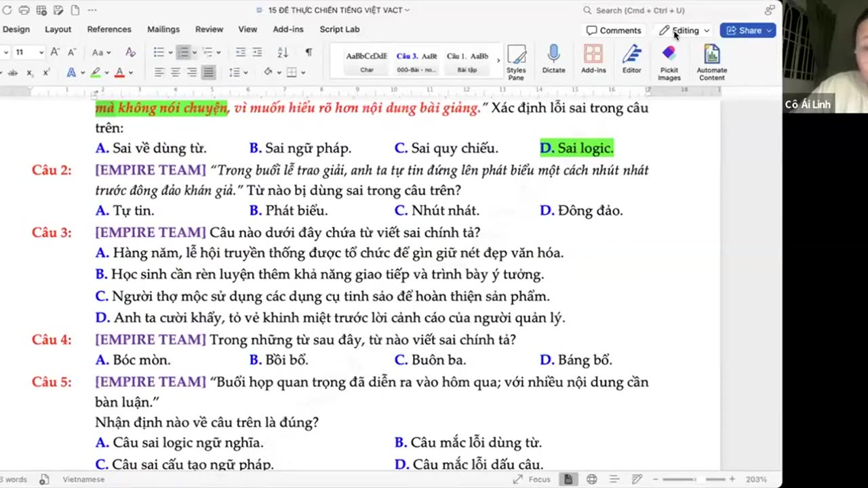Switch to Draft view in status bar
868x488 pixels.
(x=637, y=479)
